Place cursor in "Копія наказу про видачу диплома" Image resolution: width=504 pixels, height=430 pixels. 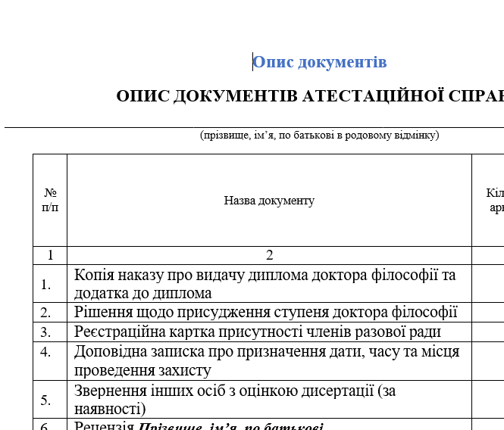tap(265, 275)
